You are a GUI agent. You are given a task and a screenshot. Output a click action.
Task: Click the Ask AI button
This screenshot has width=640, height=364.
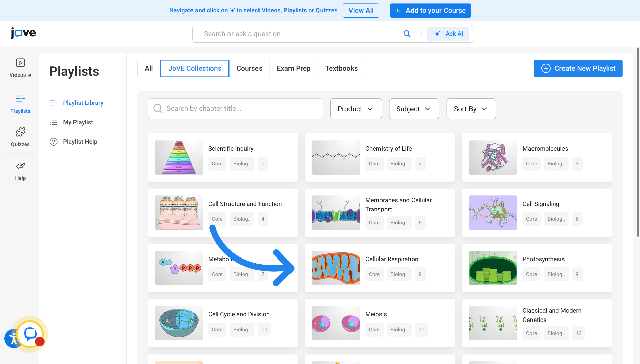click(x=448, y=34)
